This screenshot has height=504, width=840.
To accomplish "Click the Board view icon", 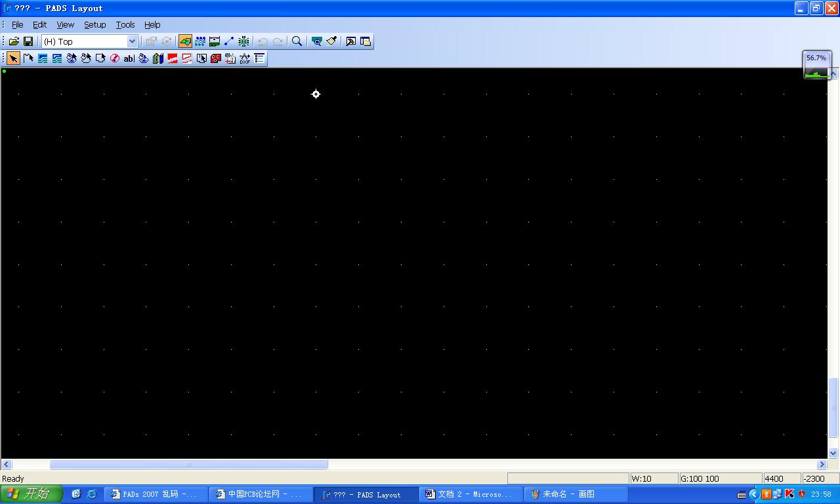I will click(x=317, y=41).
